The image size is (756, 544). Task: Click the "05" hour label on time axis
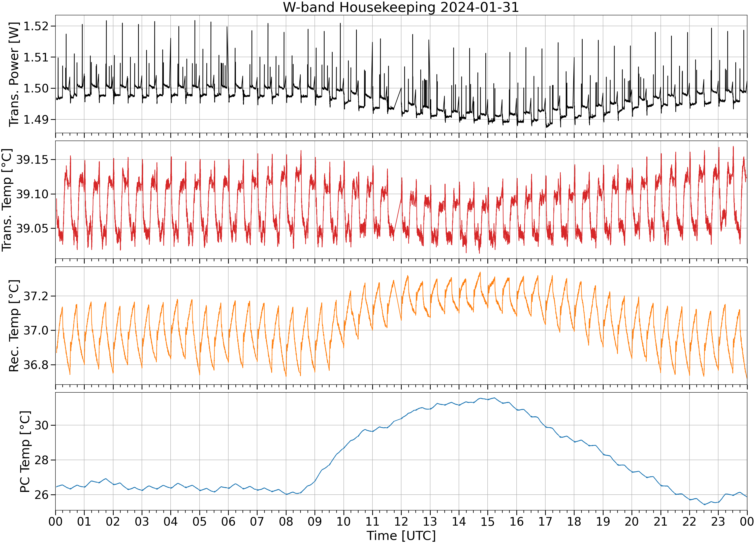point(199,521)
